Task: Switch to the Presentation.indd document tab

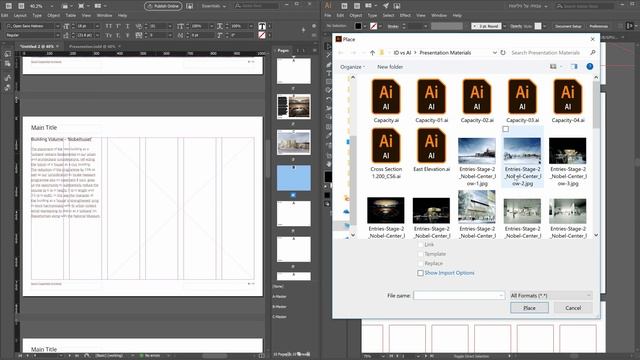Action: (x=93, y=47)
